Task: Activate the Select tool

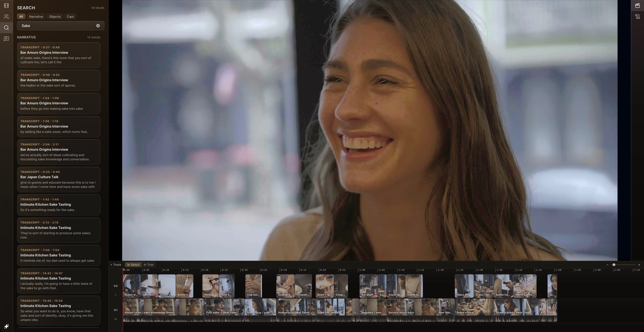Action: point(133,265)
